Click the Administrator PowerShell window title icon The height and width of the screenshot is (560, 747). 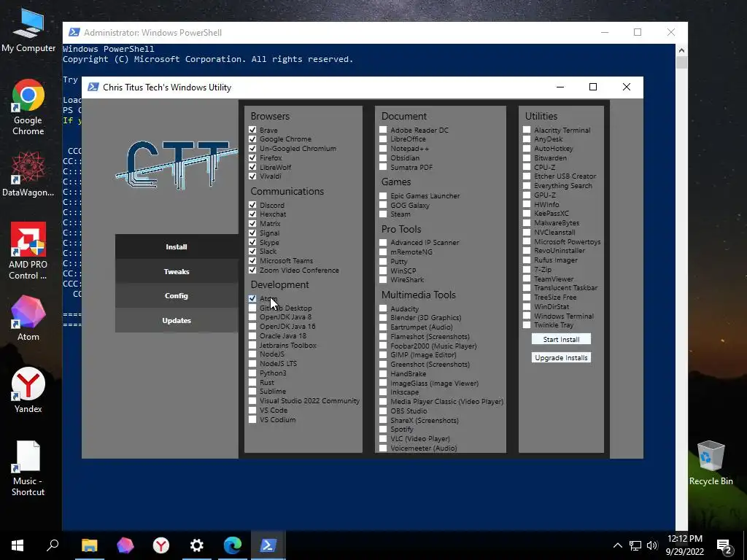(74, 32)
